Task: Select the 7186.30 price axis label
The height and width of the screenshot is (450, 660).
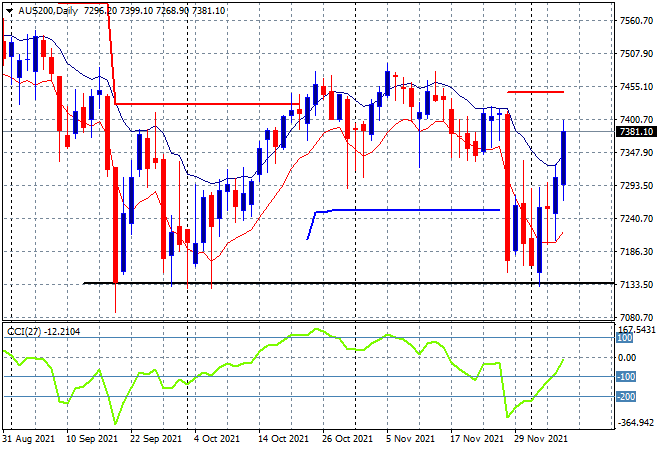Action: [x=636, y=252]
